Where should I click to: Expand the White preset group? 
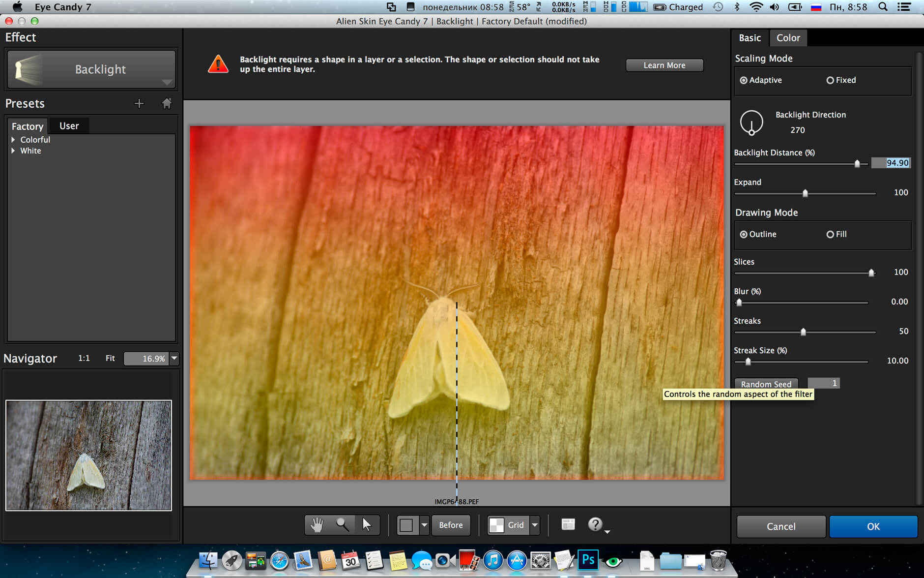[13, 151]
